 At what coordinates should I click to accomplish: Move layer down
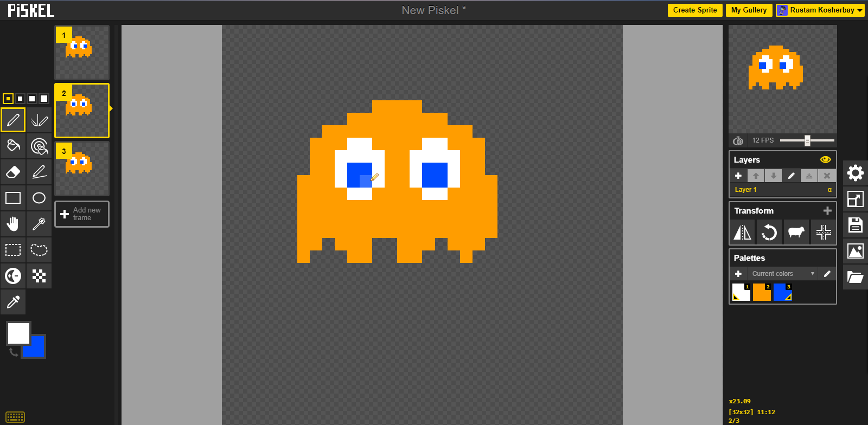click(x=774, y=176)
